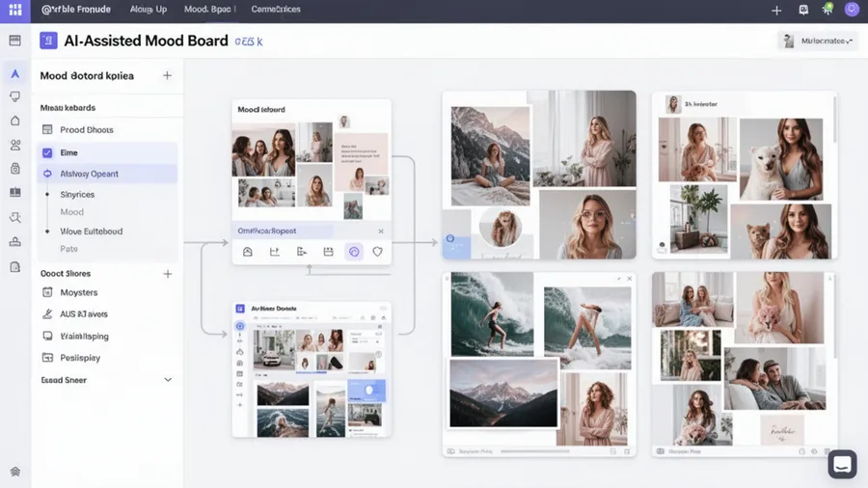Viewport: 868px width, 488px height.
Task: Toggle the Eime checkbox
Action: (47, 152)
